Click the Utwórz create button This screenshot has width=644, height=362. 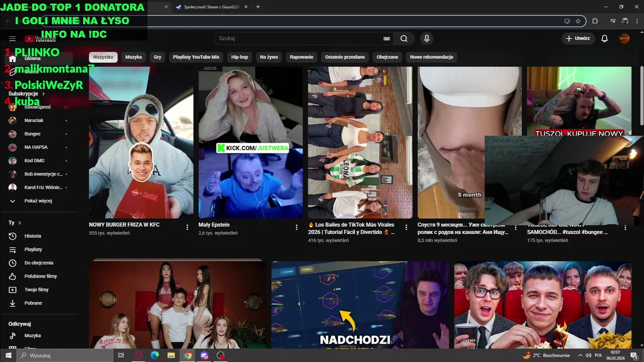(578, 39)
